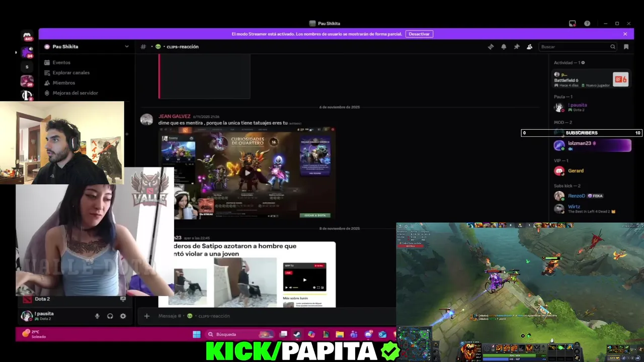
Task: Open Mejoras del servidor
Action: pos(75,93)
